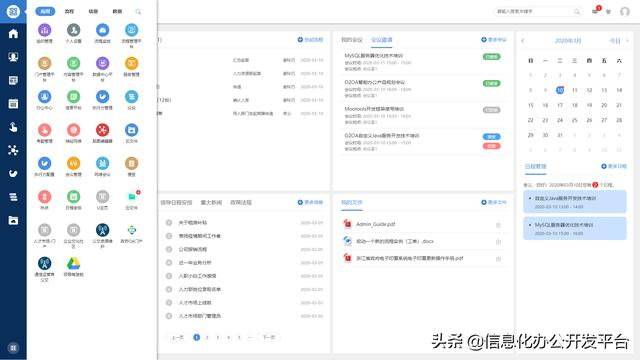Focus the header keyword search field
This screenshot has height=360, width=640.
[538, 11]
